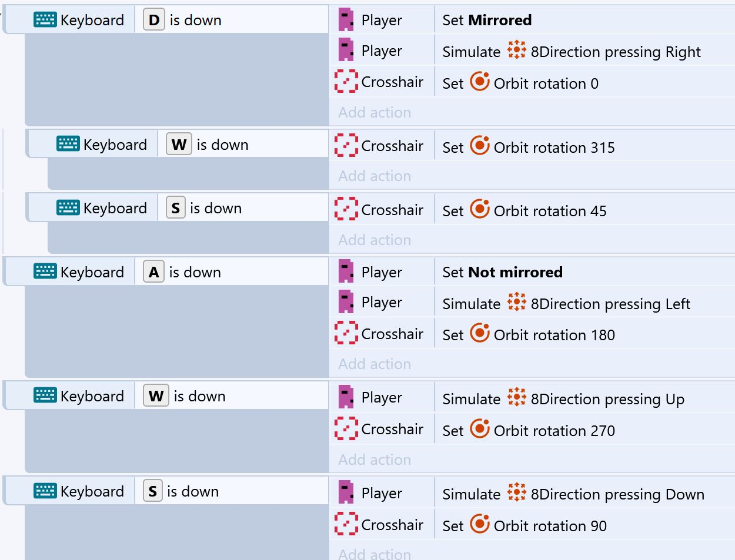Select the Player icon beside Set Mirrored
The image size is (735, 560).
346,20
